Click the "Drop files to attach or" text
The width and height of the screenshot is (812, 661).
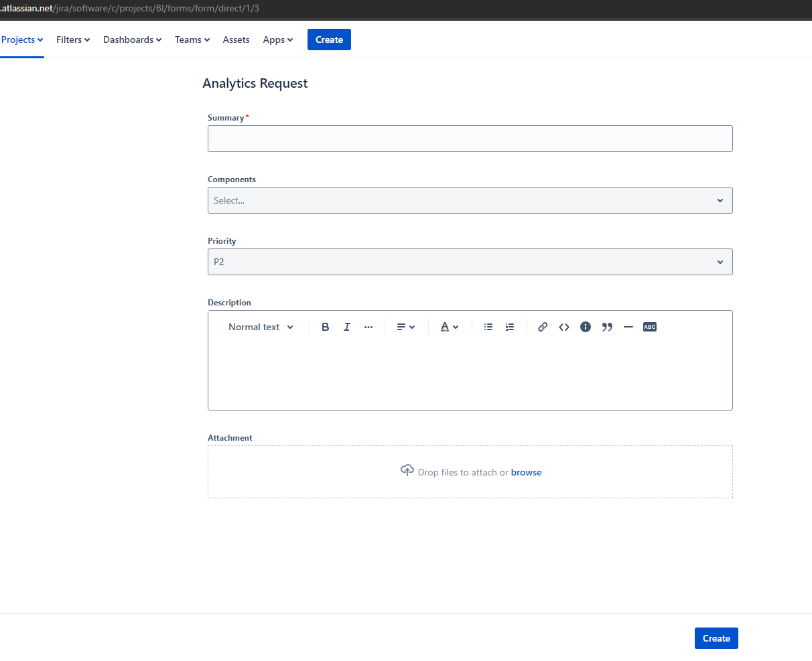tap(463, 472)
